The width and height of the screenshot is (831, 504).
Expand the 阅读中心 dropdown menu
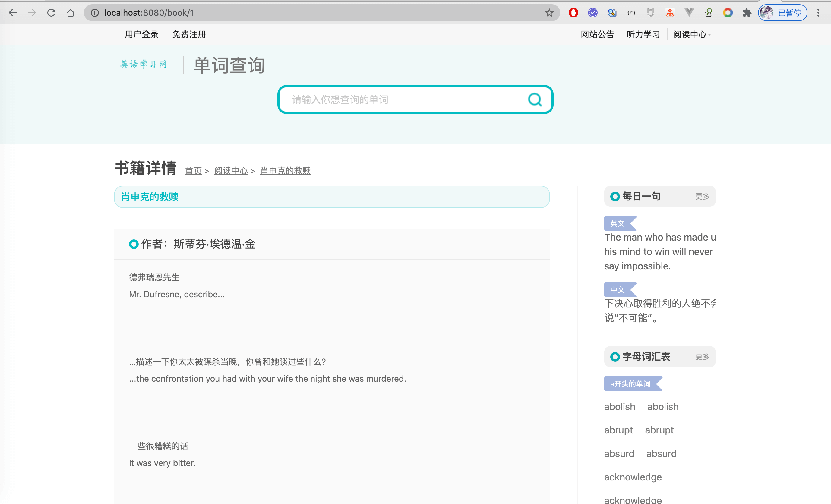coord(691,34)
